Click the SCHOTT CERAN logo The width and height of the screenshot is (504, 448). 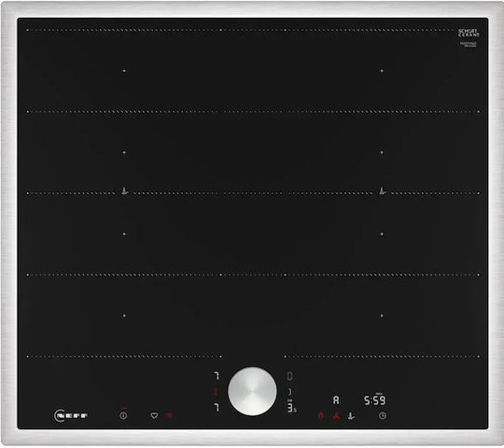(x=469, y=33)
